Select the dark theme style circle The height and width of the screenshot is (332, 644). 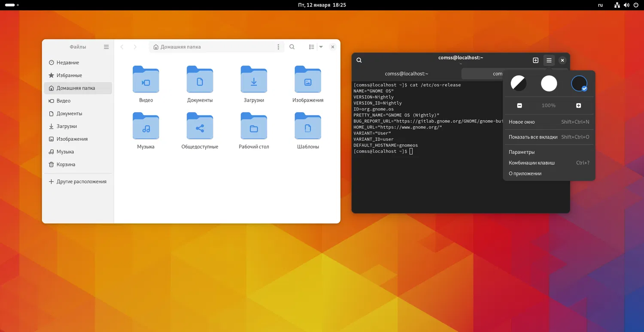579,83
